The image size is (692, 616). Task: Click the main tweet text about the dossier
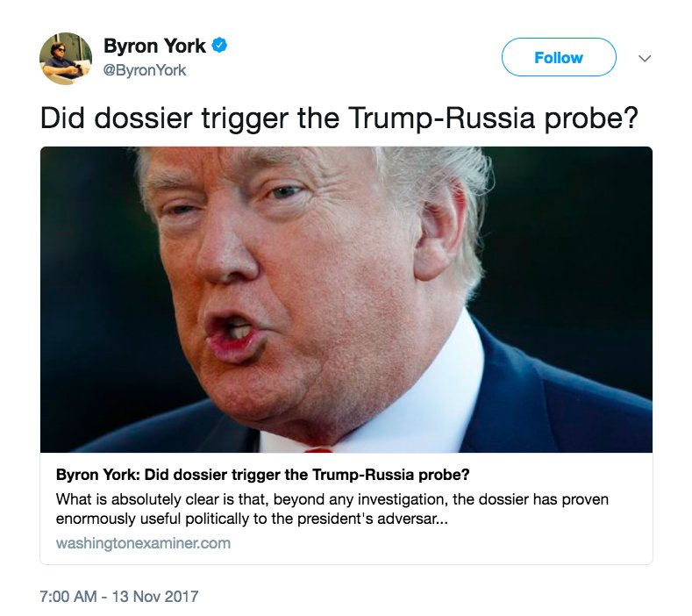point(339,118)
